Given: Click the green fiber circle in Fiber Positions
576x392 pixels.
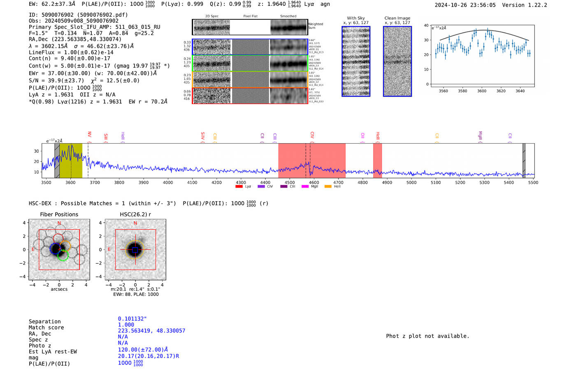Looking at the screenshot, I should coord(63,255).
